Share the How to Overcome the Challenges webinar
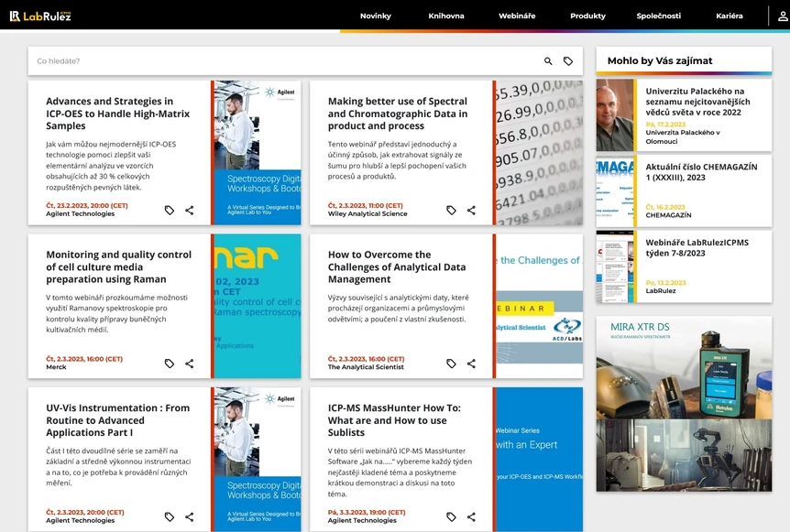This screenshot has height=532, width=790. pyautogui.click(x=471, y=364)
